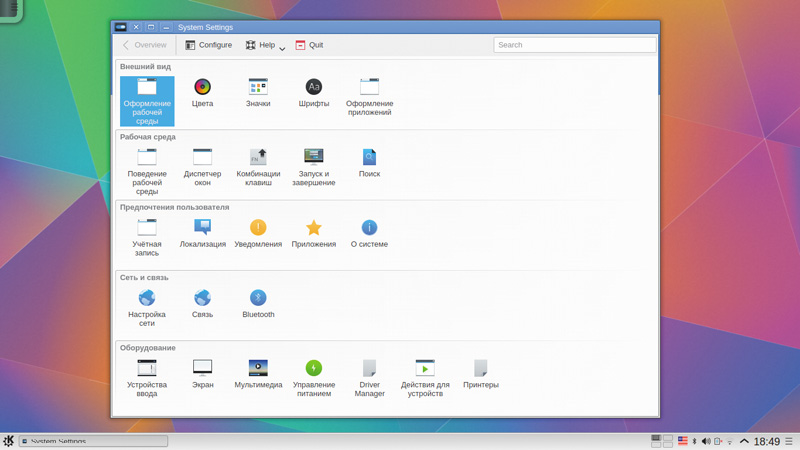Click the US keyboard layout flag
Viewport: 800px width, 450px height.
pyautogui.click(x=683, y=441)
